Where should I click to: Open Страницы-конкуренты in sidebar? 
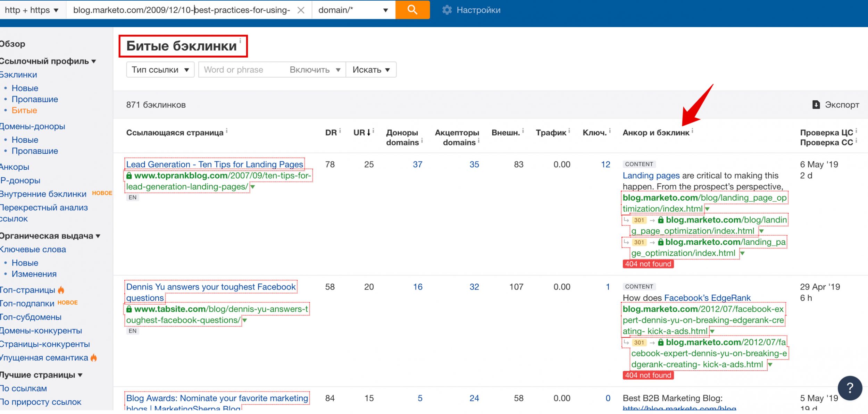[45, 344]
